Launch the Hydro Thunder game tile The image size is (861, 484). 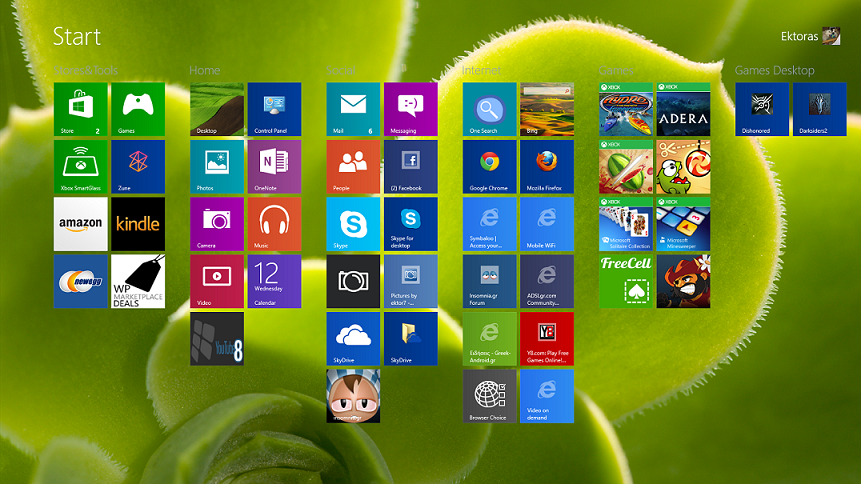(626, 109)
